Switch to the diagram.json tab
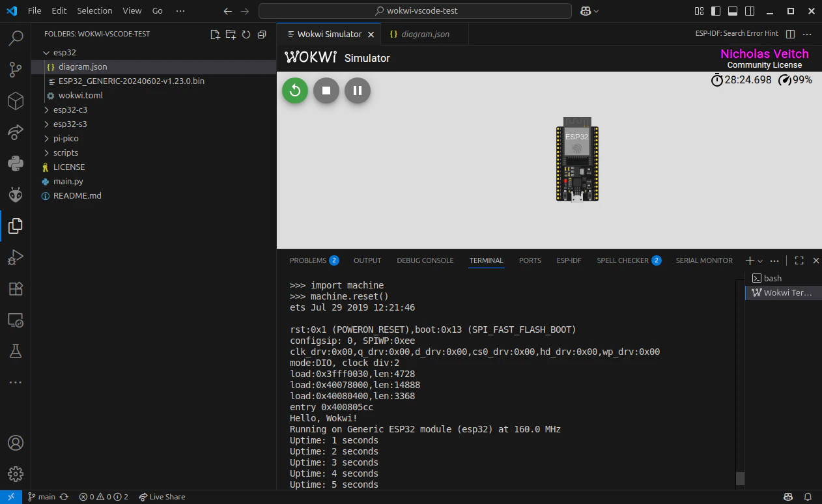Image resolution: width=822 pixels, height=504 pixels. [x=424, y=33]
